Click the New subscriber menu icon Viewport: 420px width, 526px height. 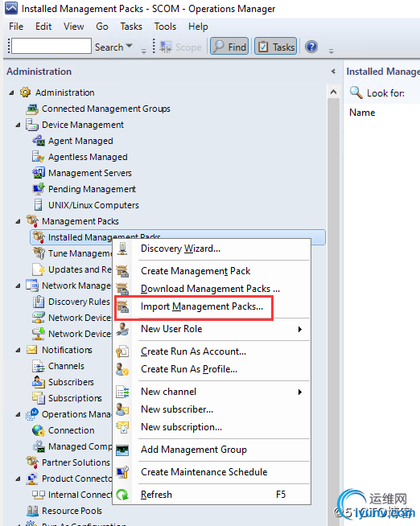coord(122,409)
